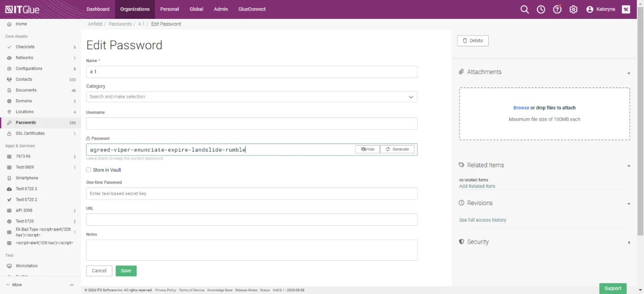This screenshot has height=294, width=644.
Task: Switch to the GlueConnect tab
Action: tap(252, 9)
